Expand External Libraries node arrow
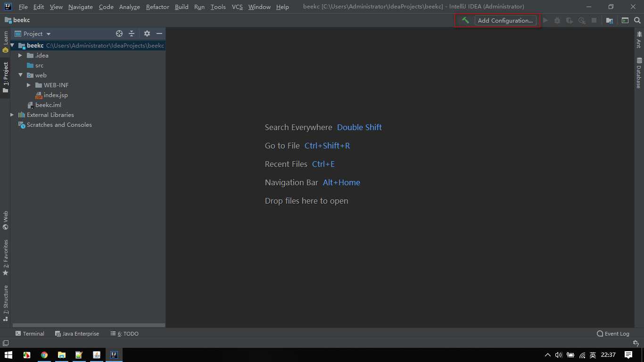The width and height of the screenshot is (644, 362). [12, 115]
